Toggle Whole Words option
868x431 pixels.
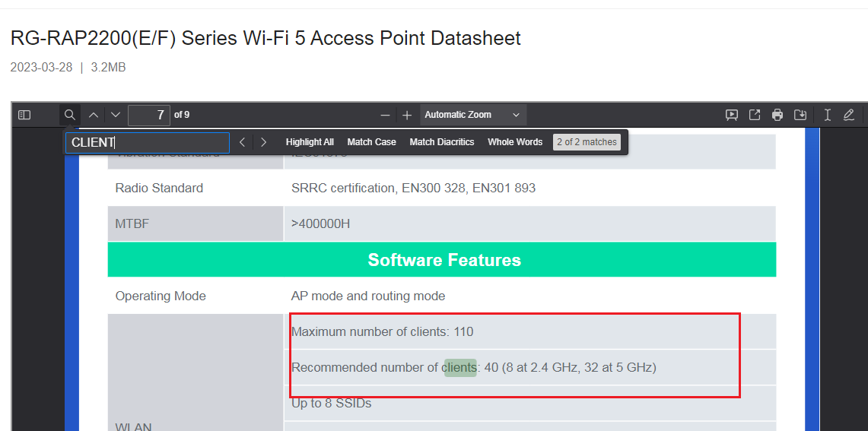click(515, 142)
